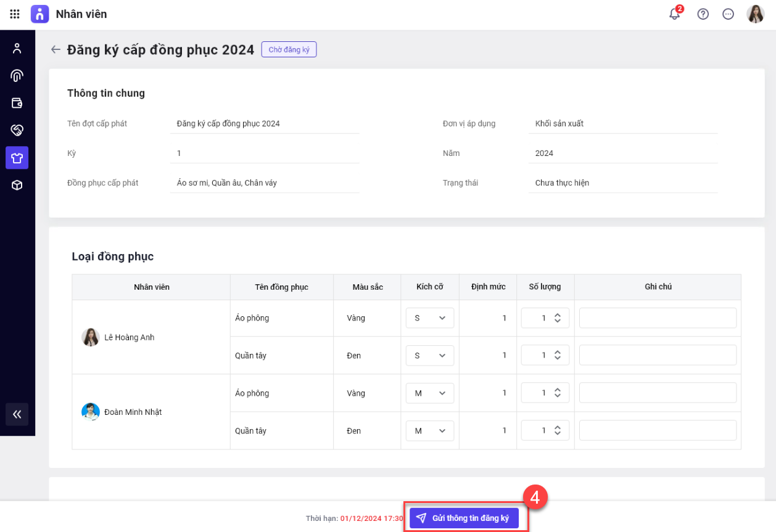Open the user avatar menu in header
Screen dimensions: 776x532
[x=755, y=14]
